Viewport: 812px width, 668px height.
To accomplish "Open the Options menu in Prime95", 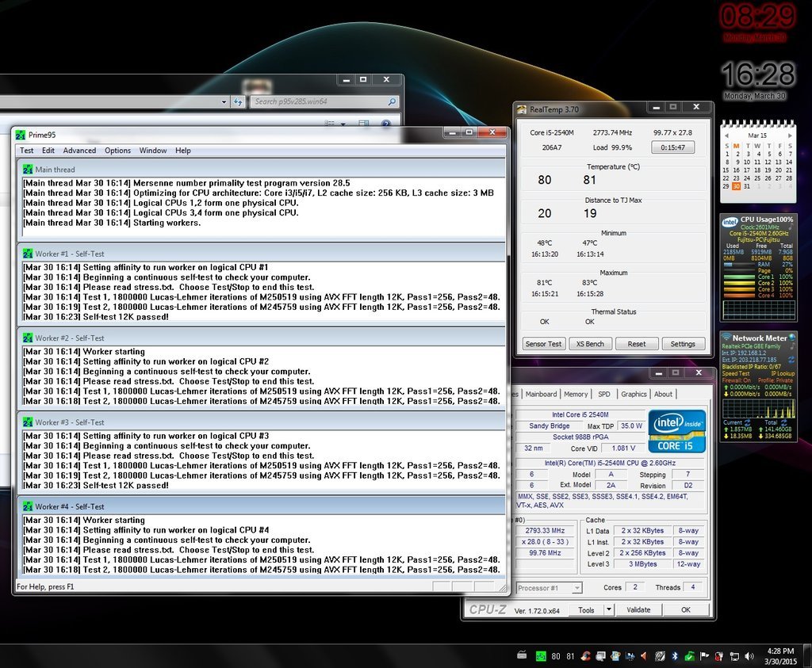I will click(117, 151).
